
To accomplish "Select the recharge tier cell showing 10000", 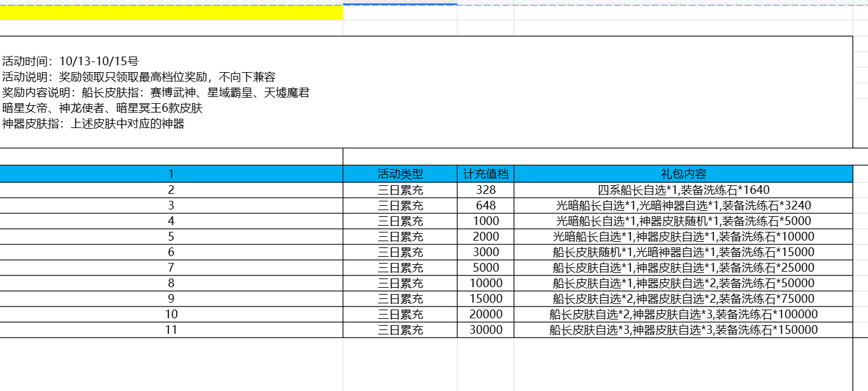I will coord(486,283).
